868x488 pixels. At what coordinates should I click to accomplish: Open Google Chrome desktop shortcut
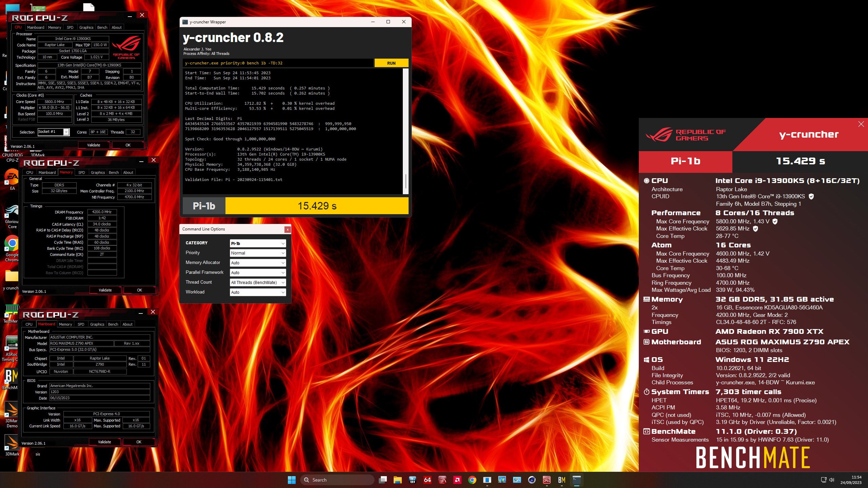(x=12, y=249)
